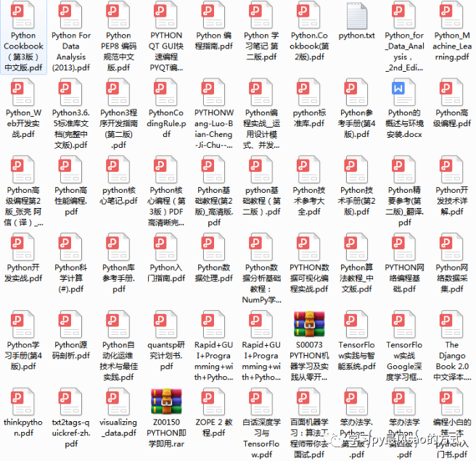Click the Python库参考手册.pdf icon
The image size is (476, 461).
point(118,246)
